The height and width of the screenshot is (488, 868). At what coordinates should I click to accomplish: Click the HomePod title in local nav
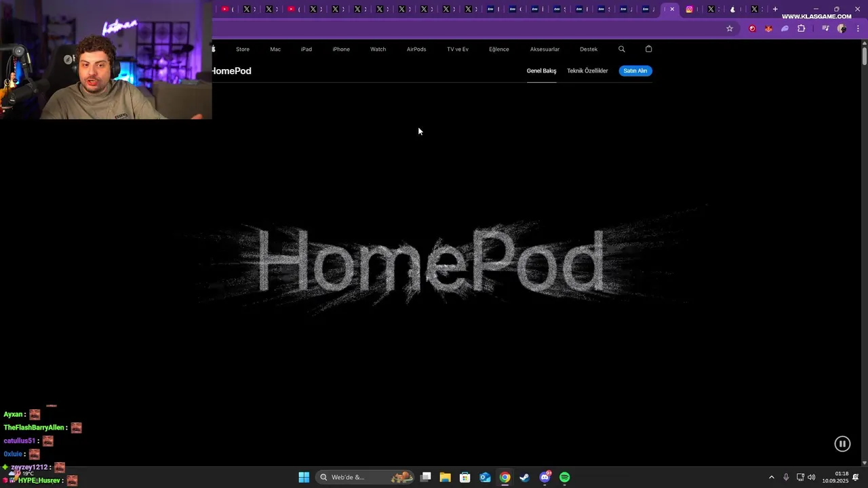click(231, 70)
